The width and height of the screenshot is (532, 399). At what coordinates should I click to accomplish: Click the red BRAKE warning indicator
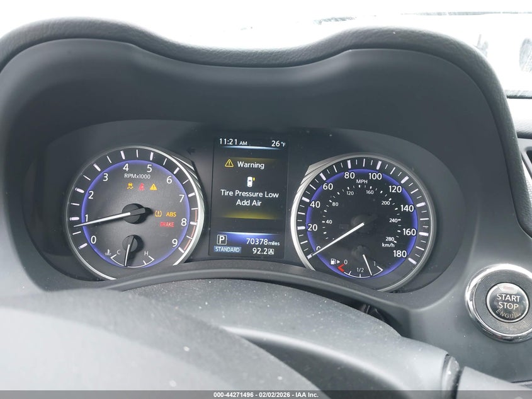pos(167,224)
